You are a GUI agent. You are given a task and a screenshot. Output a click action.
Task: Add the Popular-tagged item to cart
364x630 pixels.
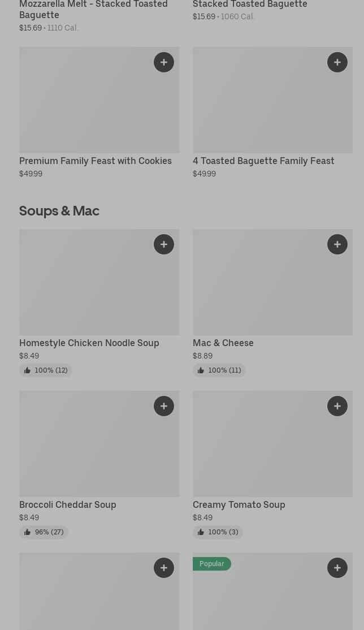[337, 568]
